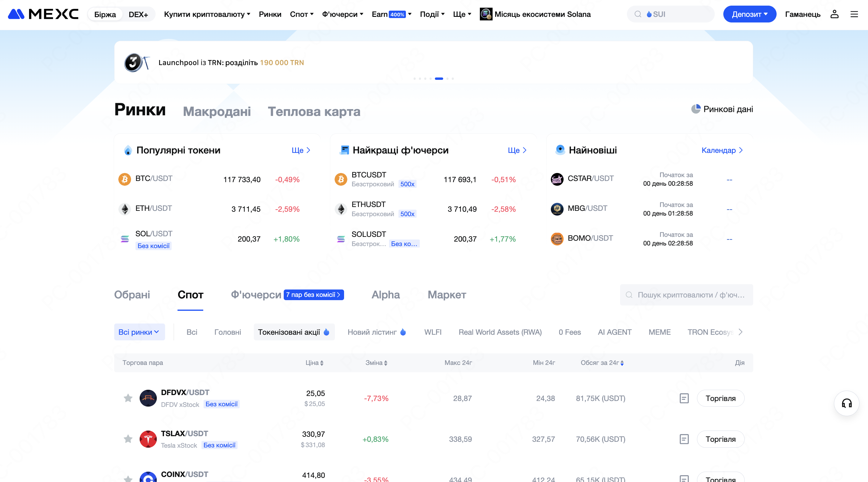
Task: Open DFDVX details document icon
Action: (x=684, y=398)
